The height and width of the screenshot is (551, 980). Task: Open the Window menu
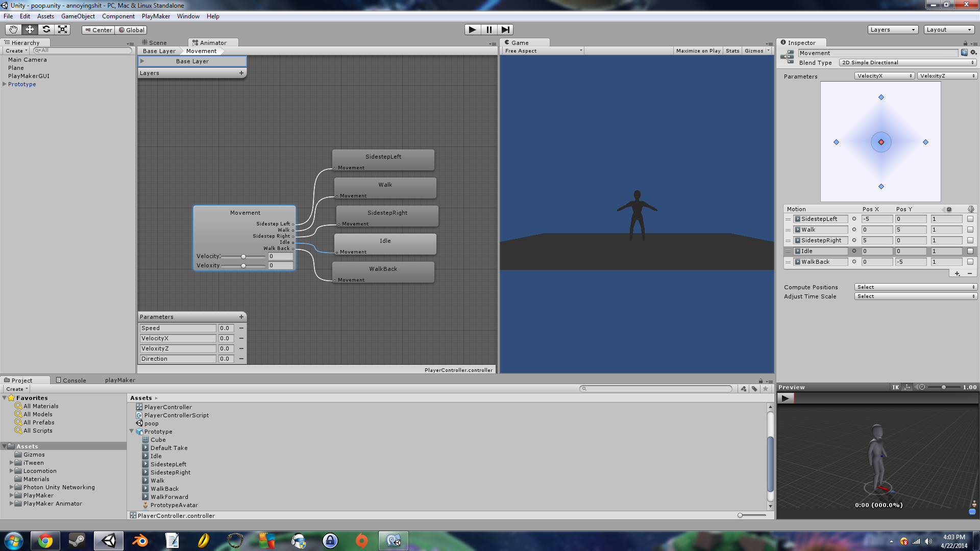tap(188, 16)
